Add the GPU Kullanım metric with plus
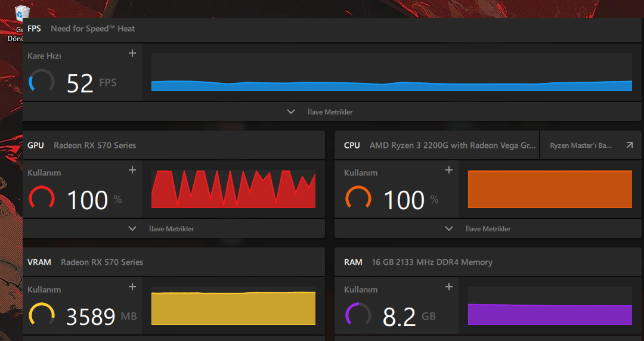The height and width of the screenshot is (341, 644). pyautogui.click(x=132, y=170)
